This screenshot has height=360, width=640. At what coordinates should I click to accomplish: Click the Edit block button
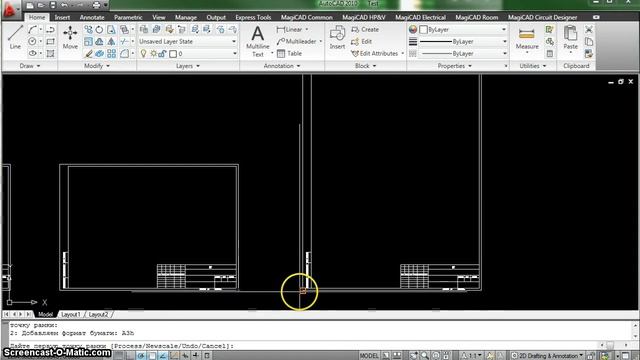pyautogui.click(x=362, y=42)
